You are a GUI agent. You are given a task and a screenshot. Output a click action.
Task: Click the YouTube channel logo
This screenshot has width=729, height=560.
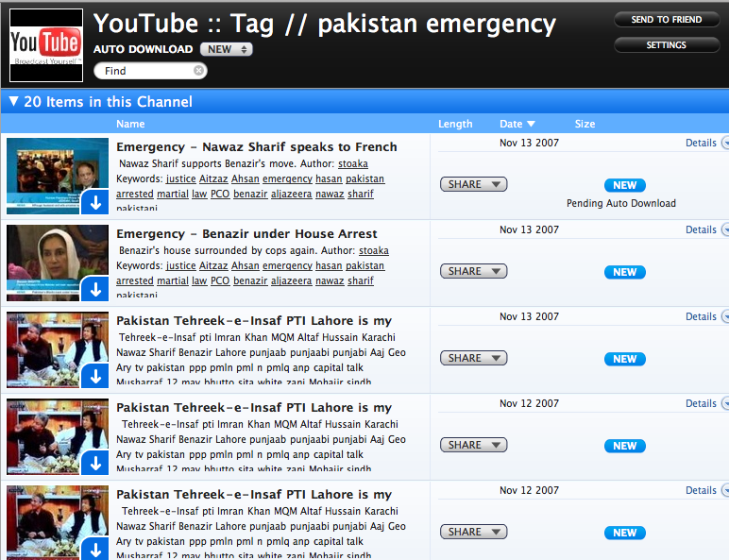46,45
